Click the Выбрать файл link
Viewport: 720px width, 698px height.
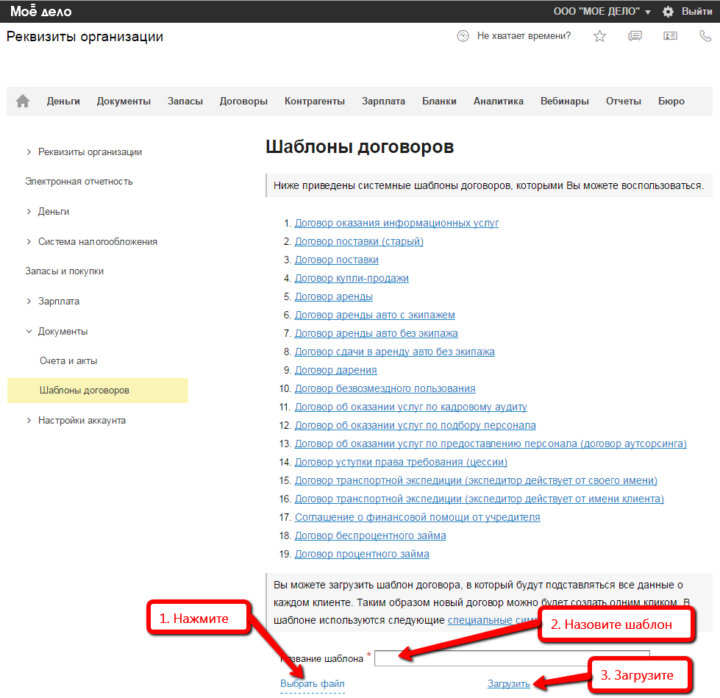(x=312, y=684)
